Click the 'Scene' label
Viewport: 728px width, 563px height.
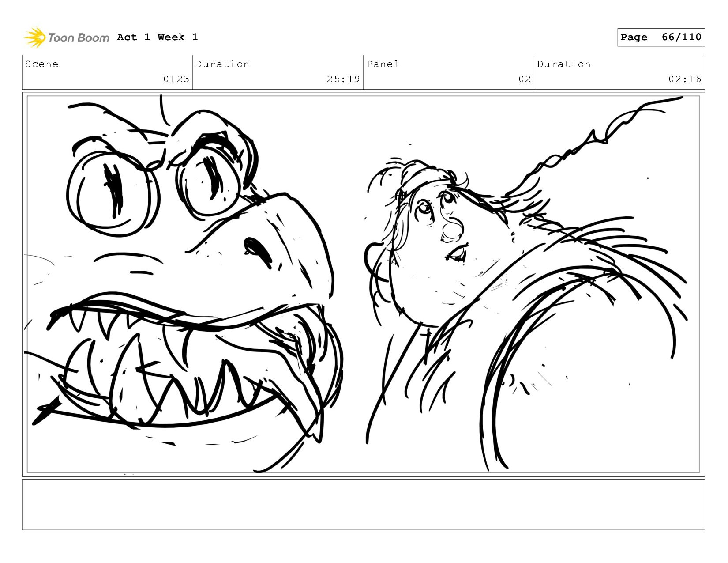coord(41,64)
